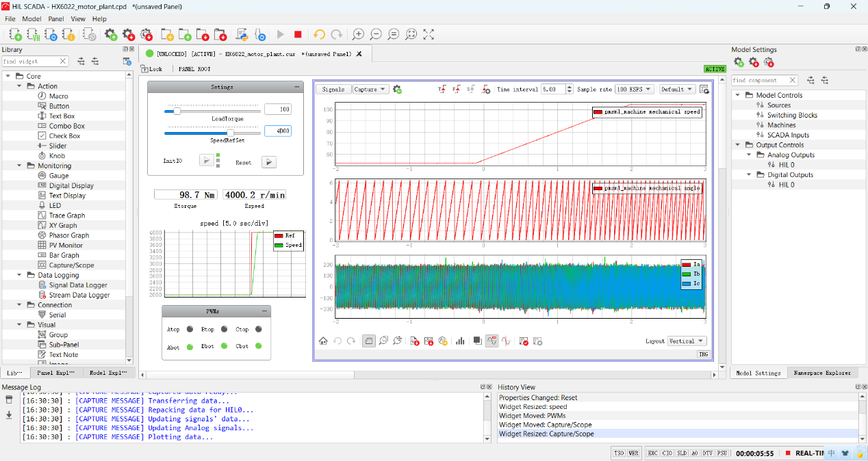868x461 pixels.
Task: Click the zoom in magnifier toolbar icon
Action: click(x=358, y=34)
